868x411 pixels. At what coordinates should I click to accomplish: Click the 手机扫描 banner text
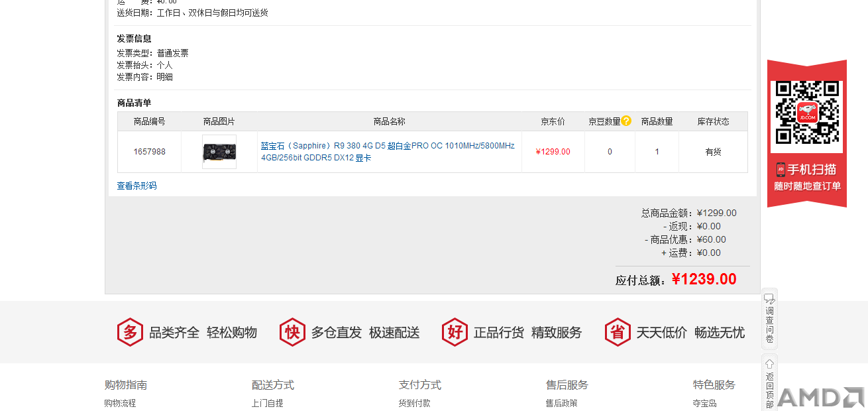tap(812, 170)
